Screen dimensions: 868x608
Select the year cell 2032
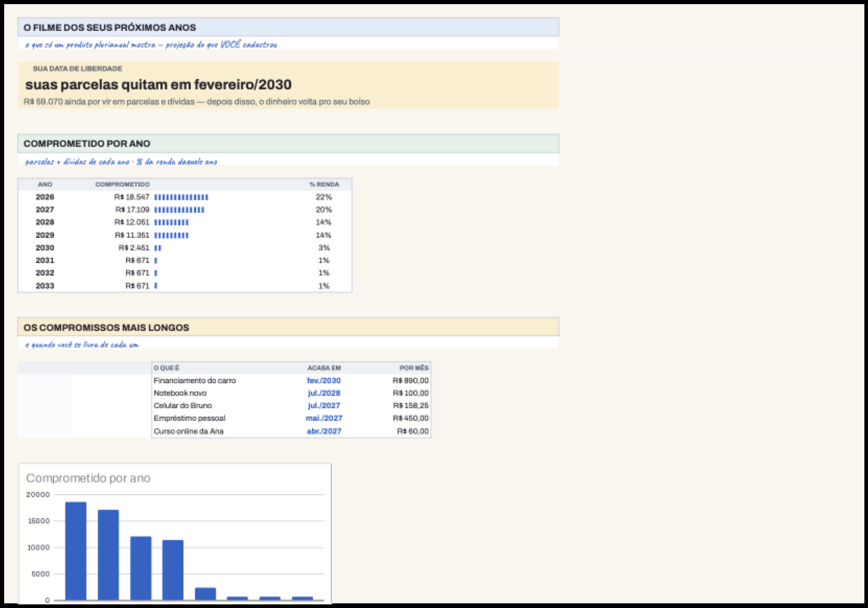[45, 273]
